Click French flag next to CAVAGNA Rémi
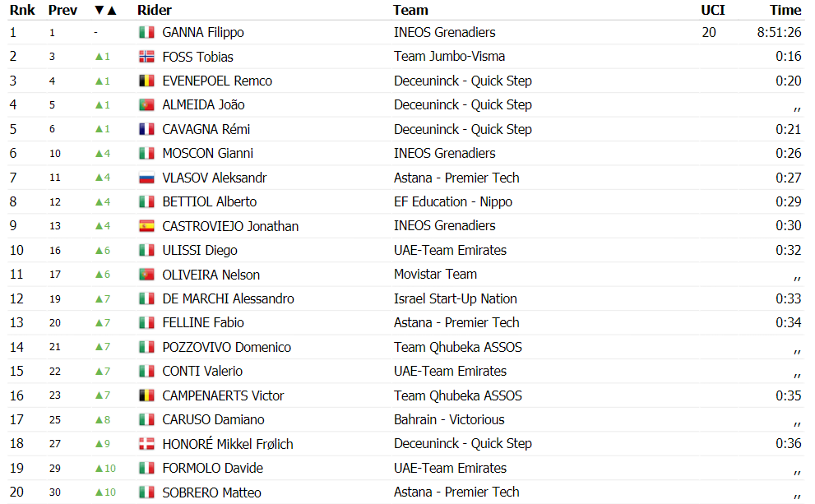 (146, 129)
